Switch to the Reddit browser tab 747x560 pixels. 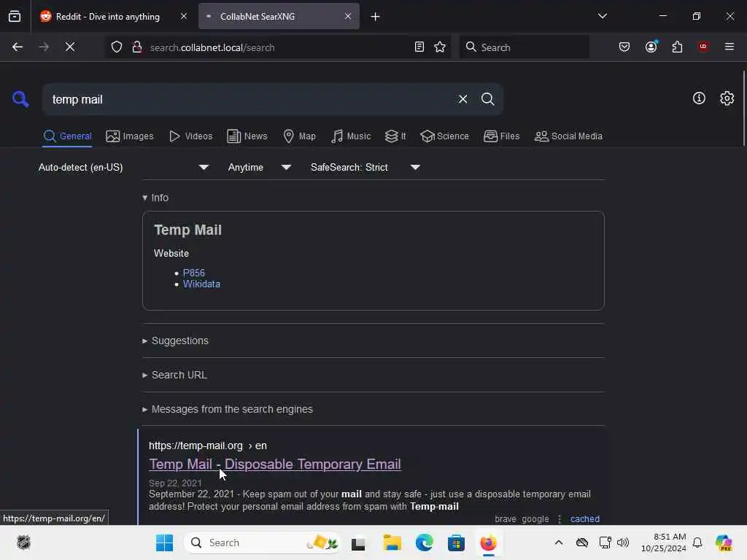click(x=108, y=16)
